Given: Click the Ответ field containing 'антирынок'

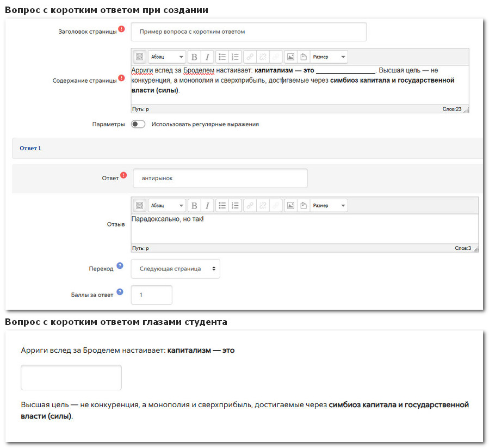Looking at the screenshot, I should tap(220, 178).
